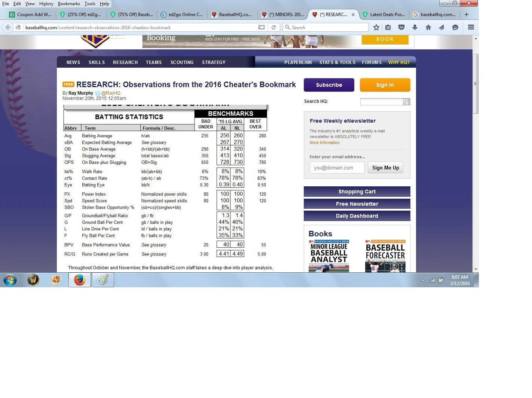Bookmark this page with star icon
This screenshot has height=398, width=532.
[376, 27]
